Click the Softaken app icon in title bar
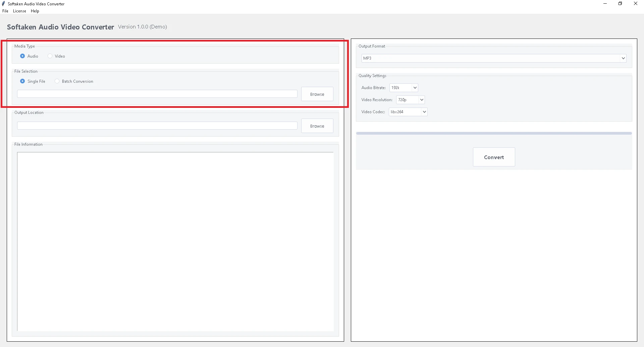This screenshot has width=644, height=347. [3, 4]
